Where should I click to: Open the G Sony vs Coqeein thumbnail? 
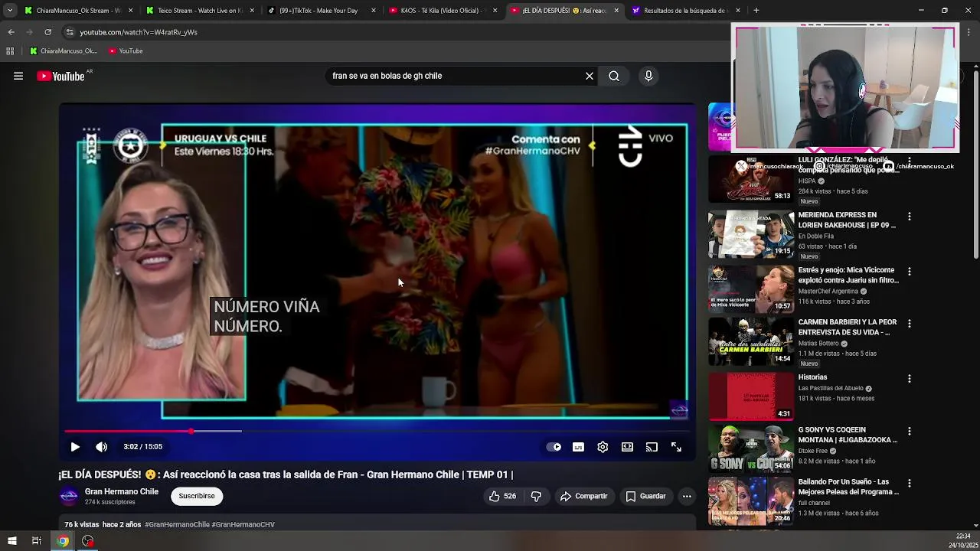(x=751, y=448)
